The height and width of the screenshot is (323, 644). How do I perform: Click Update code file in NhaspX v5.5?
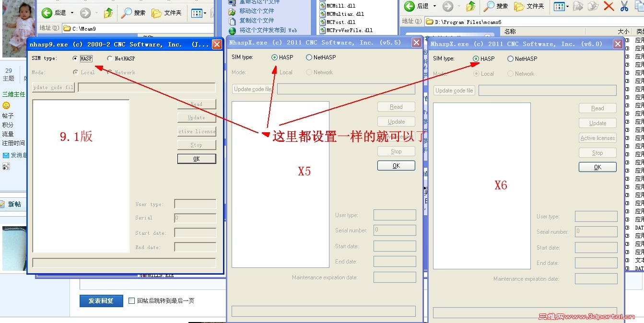253,89
